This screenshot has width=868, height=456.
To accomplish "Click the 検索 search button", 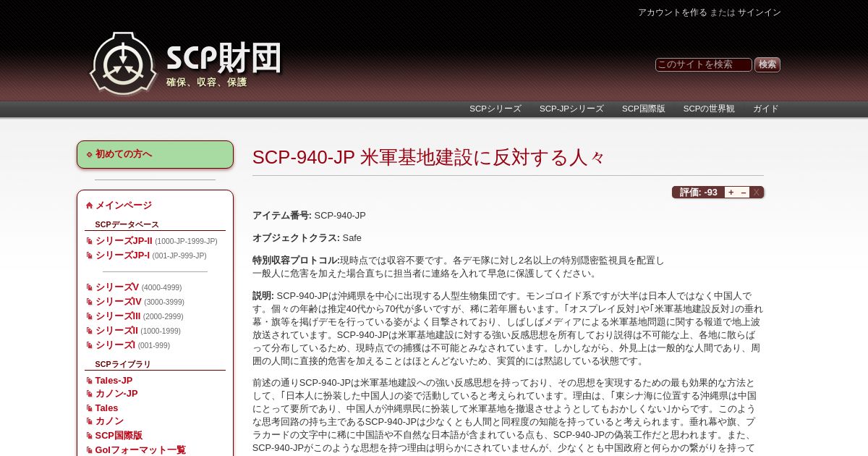I will pyautogui.click(x=767, y=64).
